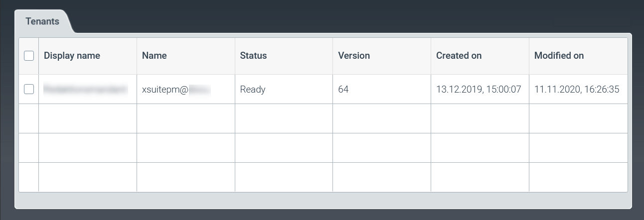Click empty Created on cell below 13.12.2019

(x=480, y=118)
